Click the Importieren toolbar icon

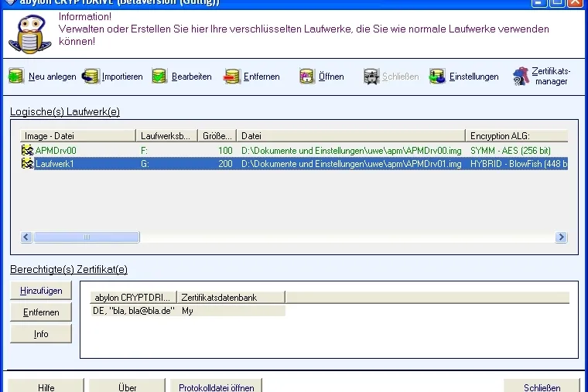click(91, 76)
